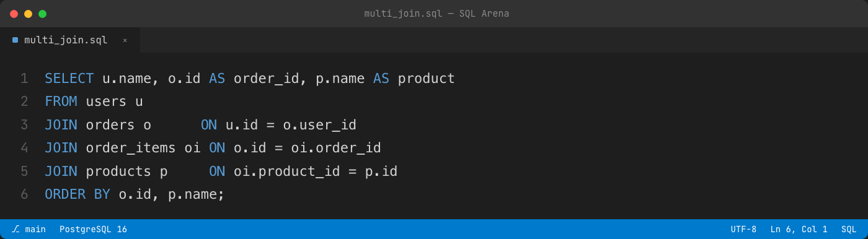
Task: Click the Ln 6, Col 1 position indicator
Action: click(x=799, y=229)
